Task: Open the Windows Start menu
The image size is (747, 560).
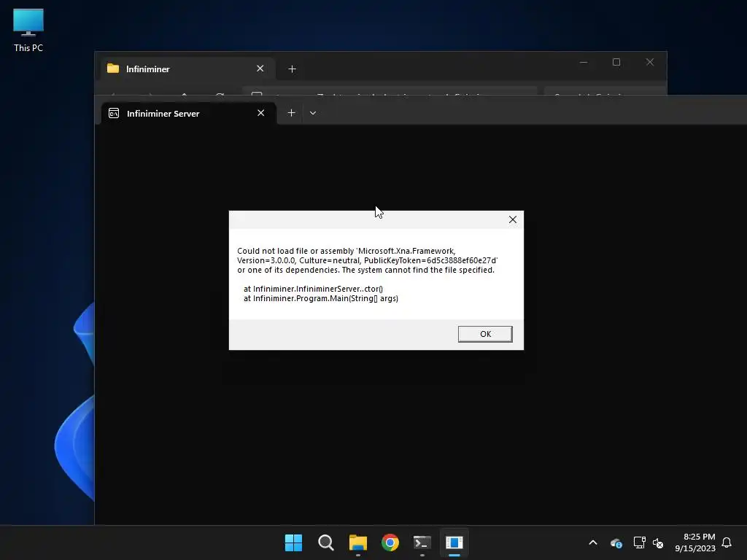Action: (293, 542)
